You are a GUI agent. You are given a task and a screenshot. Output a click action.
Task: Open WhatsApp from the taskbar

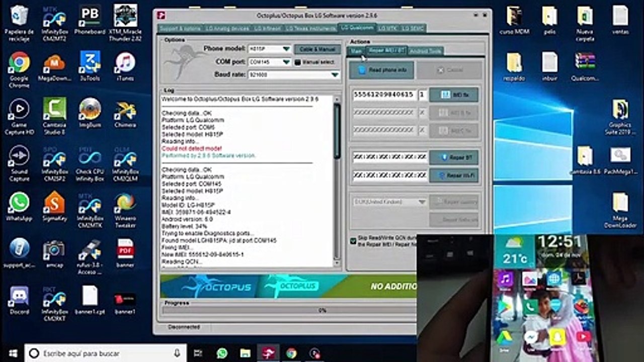pos(222,353)
